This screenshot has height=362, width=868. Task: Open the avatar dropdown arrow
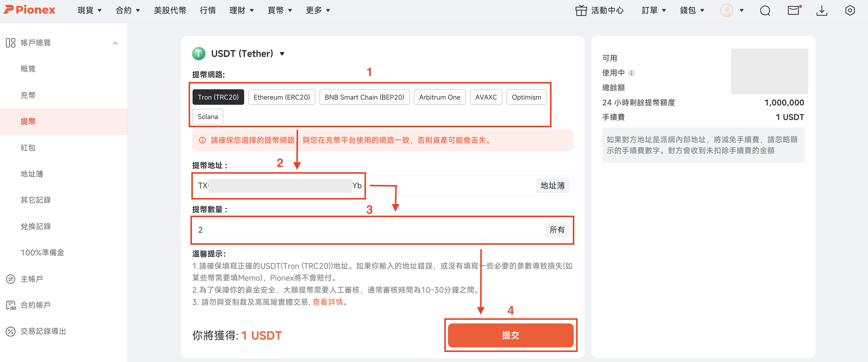tap(741, 10)
